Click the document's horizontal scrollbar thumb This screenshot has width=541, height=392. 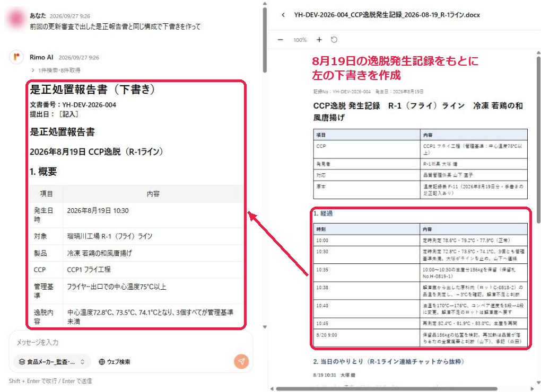[387, 389]
